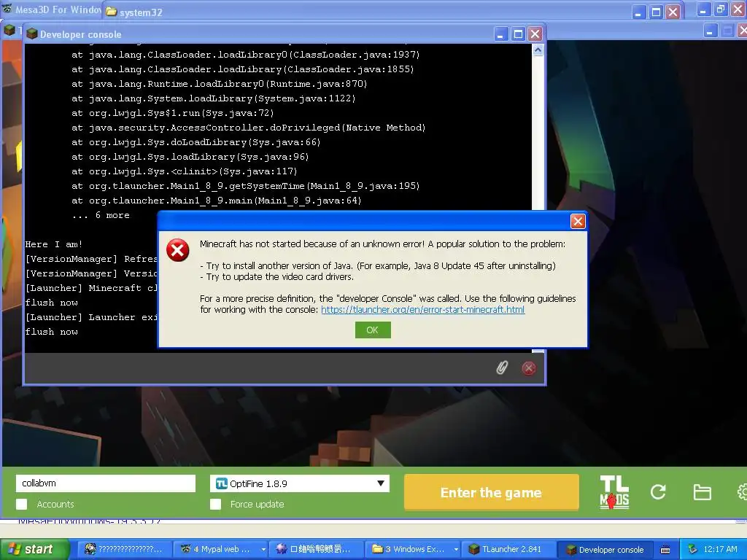The height and width of the screenshot is (560, 747).
Task: Minimize the Developer console window
Action: [x=500, y=34]
